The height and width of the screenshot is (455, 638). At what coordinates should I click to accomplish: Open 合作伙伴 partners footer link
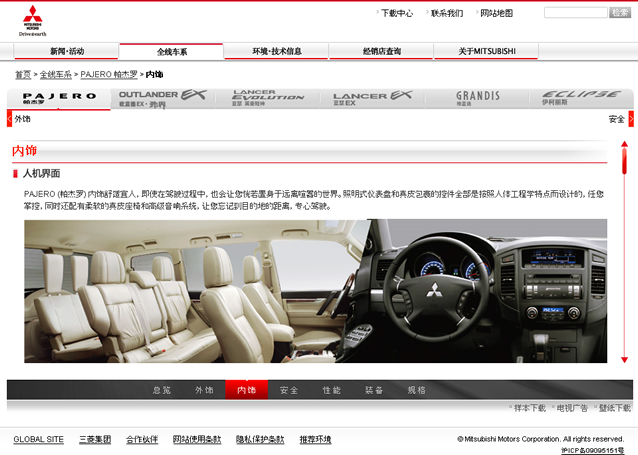142,440
